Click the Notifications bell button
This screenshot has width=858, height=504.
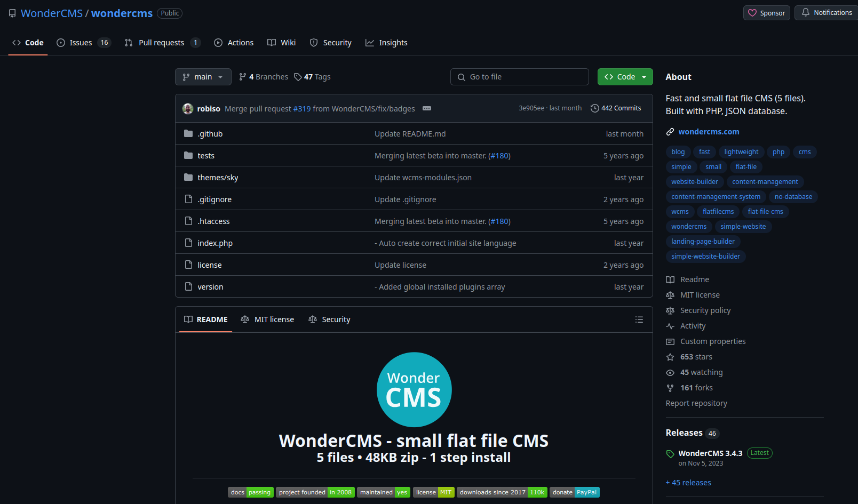827,12
